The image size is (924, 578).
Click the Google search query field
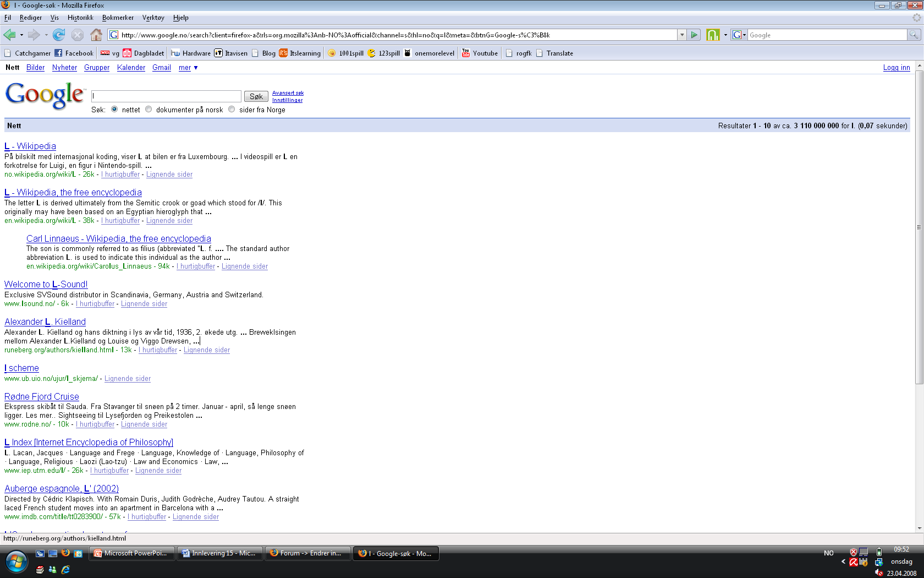(166, 96)
